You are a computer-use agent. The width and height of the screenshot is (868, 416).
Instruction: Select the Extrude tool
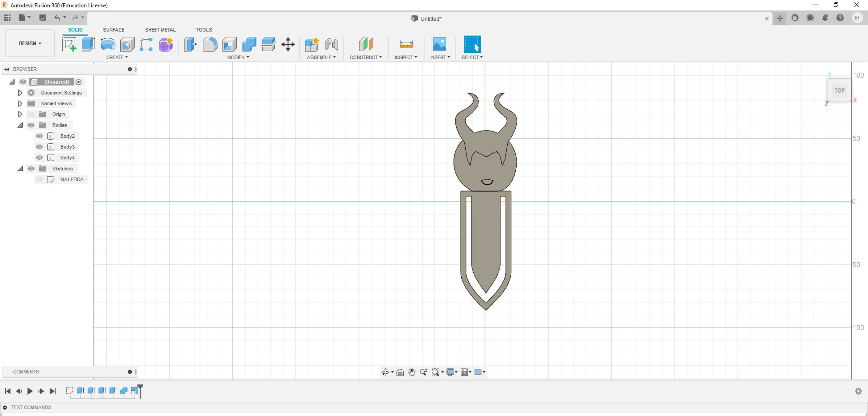[x=88, y=44]
